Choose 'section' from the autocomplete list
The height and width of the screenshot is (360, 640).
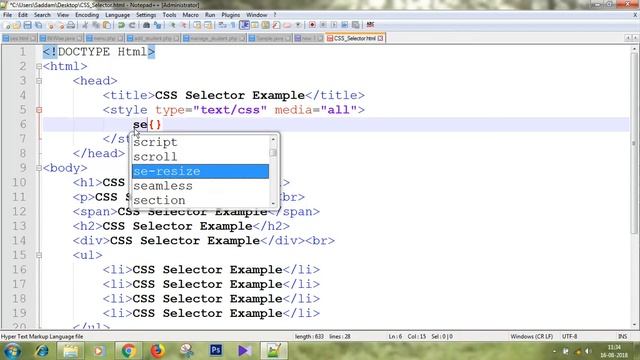(x=200, y=200)
